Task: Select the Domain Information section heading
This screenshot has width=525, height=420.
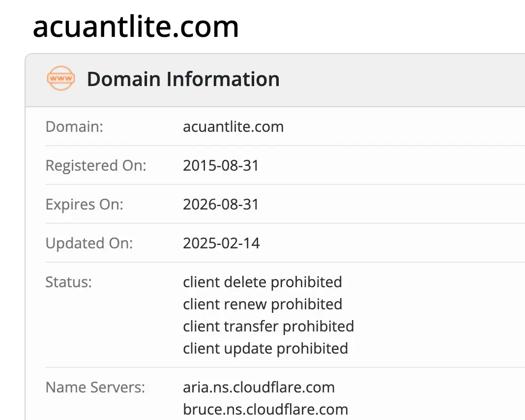Action: 183,79
